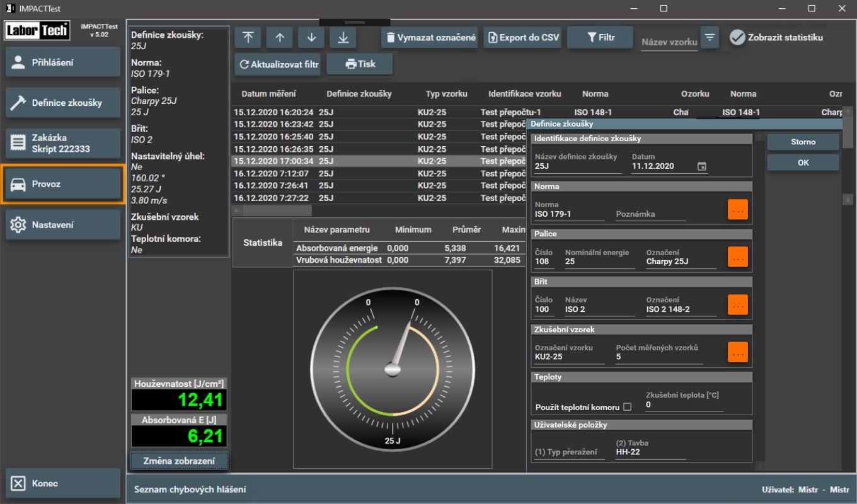The height and width of the screenshot is (504, 857).
Task: Edit the Zkušební teplota field
Action: (x=684, y=405)
